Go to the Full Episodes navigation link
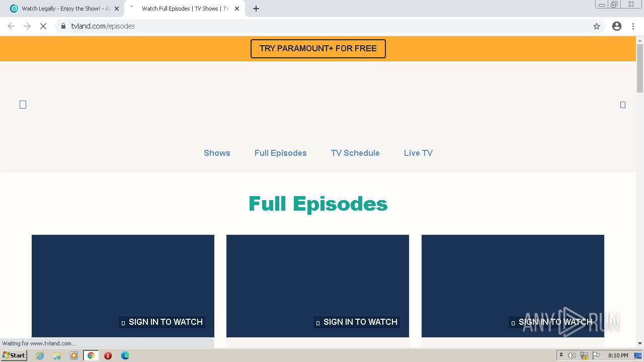Image resolution: width=644 pixels, height=362 pixels. (x=280, y=153)
